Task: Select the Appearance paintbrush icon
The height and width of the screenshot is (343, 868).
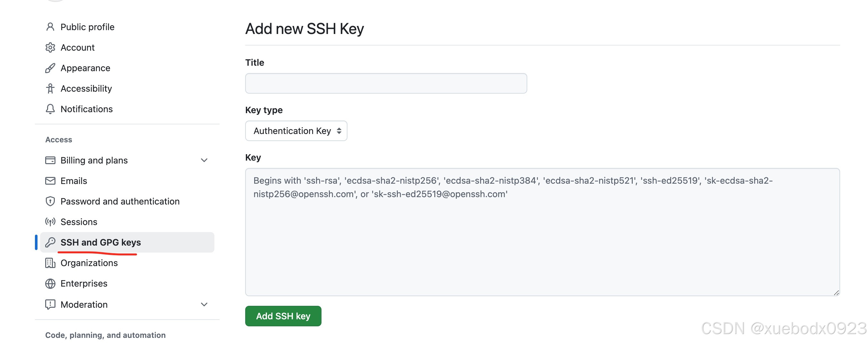Action: click(51, 68)
